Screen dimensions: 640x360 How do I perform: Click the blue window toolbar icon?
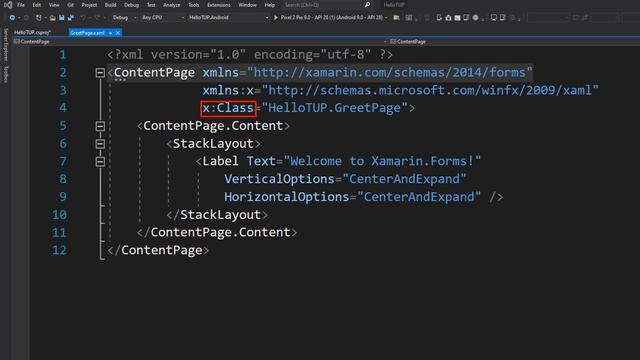pos(409,18)
